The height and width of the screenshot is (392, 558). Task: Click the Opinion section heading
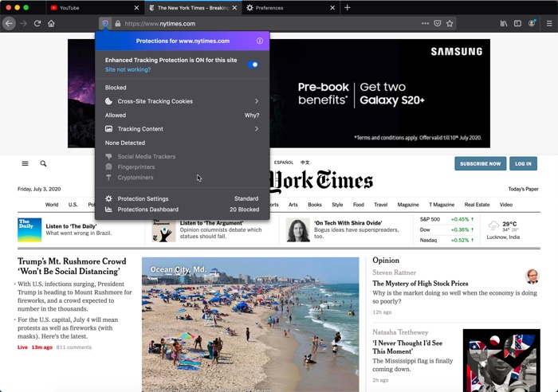click(386, 260)
